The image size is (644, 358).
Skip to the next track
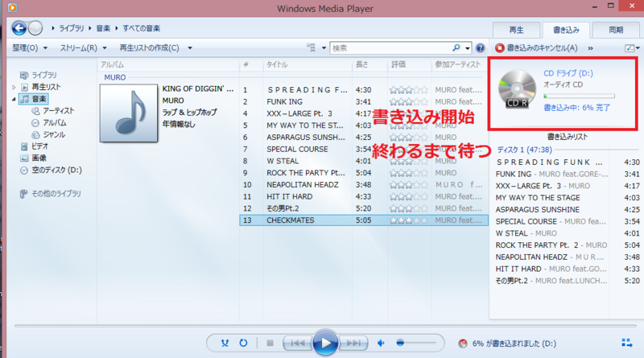pyautogui.click(x=353, y=343)
